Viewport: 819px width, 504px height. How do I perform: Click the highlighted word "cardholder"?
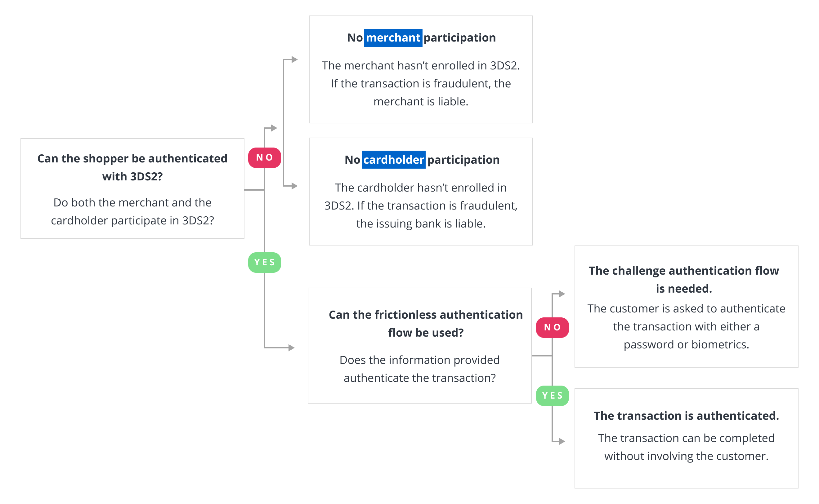tap(394, 160)
